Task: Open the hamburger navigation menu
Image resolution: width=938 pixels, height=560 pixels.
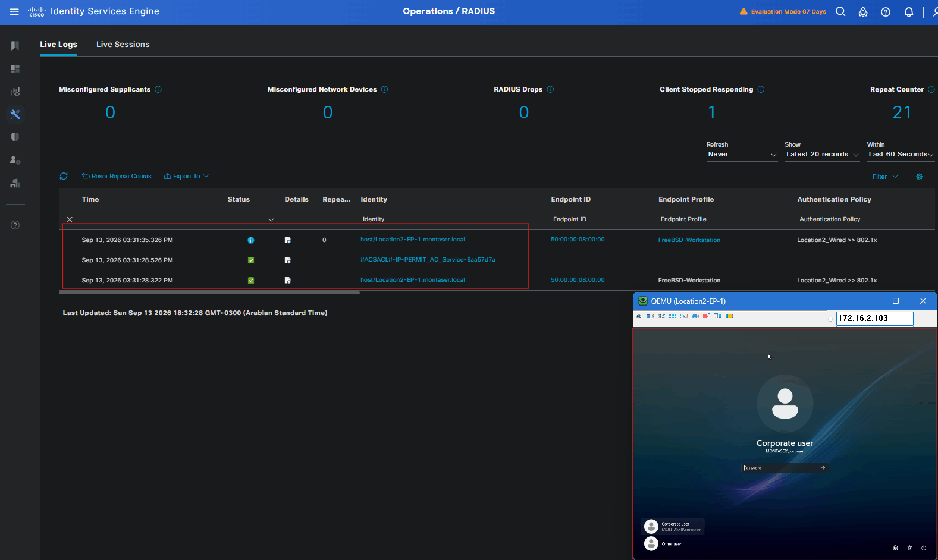Action: (14, 12)
